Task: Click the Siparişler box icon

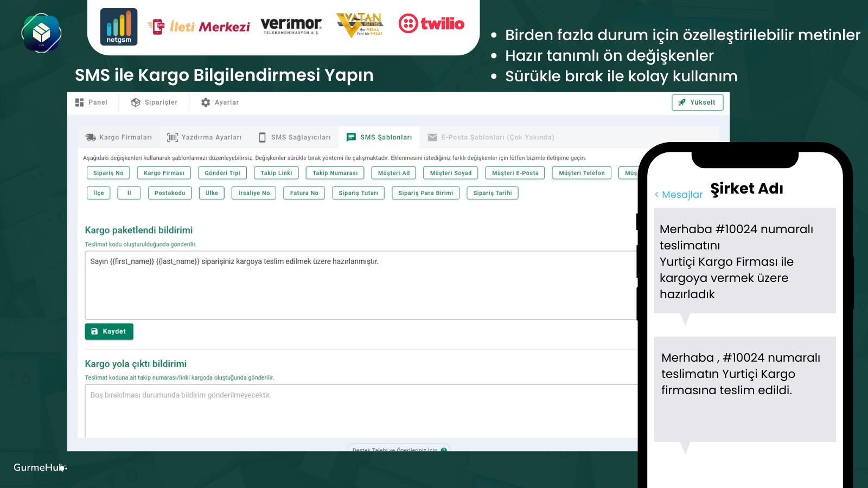Action: click(136, 102)
